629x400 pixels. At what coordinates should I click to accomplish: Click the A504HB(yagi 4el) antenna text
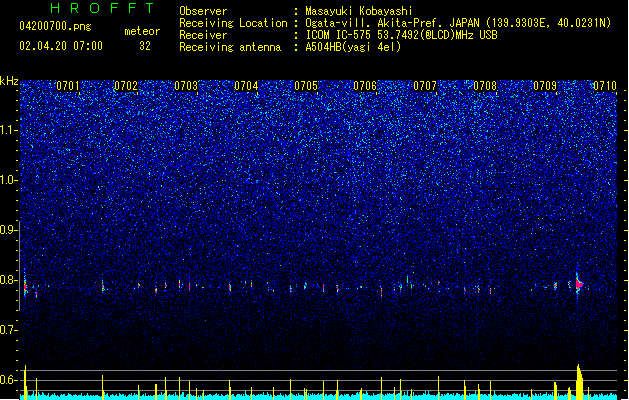coord(353,47)
